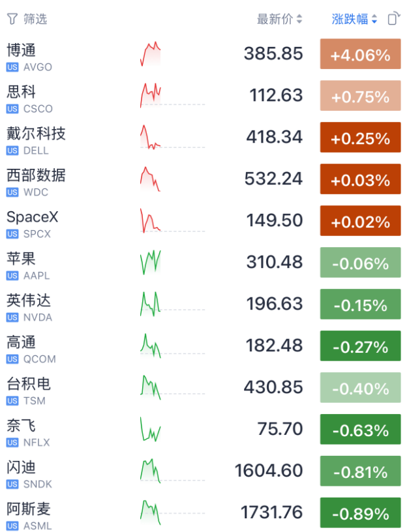
Task: Click the US market tag on AAPL
Action: coord(12,276)
